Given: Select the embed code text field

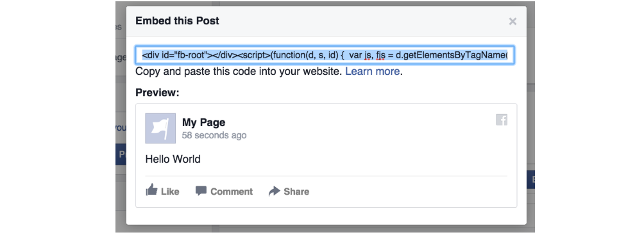Looking at the screenshot, I should (325, 55).
